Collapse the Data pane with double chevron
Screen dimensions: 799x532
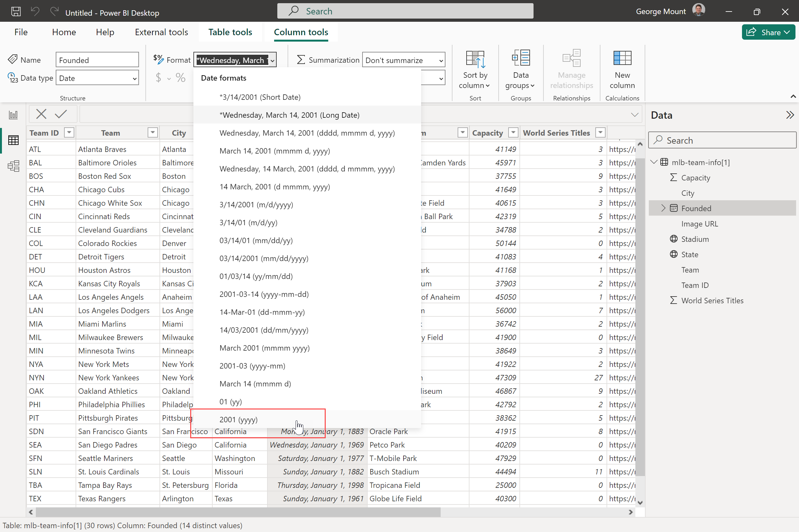789,115
